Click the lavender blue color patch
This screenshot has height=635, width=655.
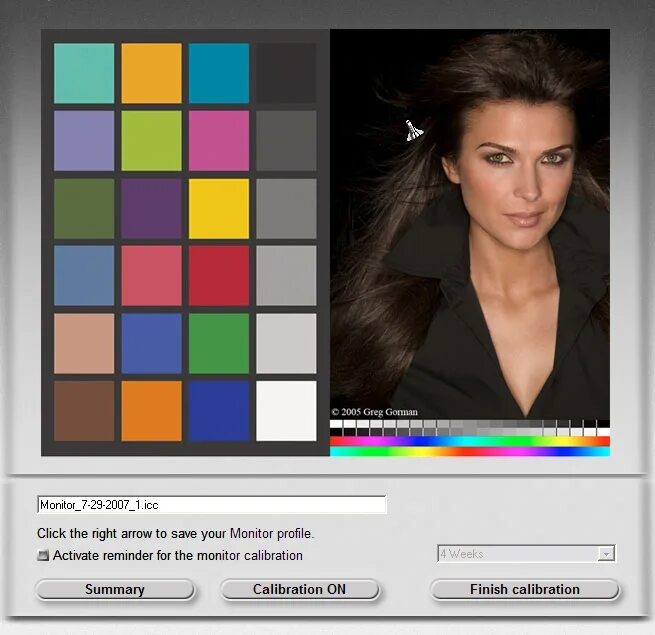(x=84, y=141)
